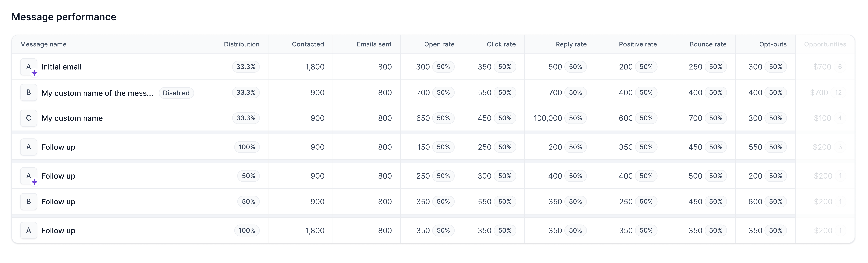The image size is (868, 263).
Task: Sort by the Distribution column header
Action: coord(241,44)
